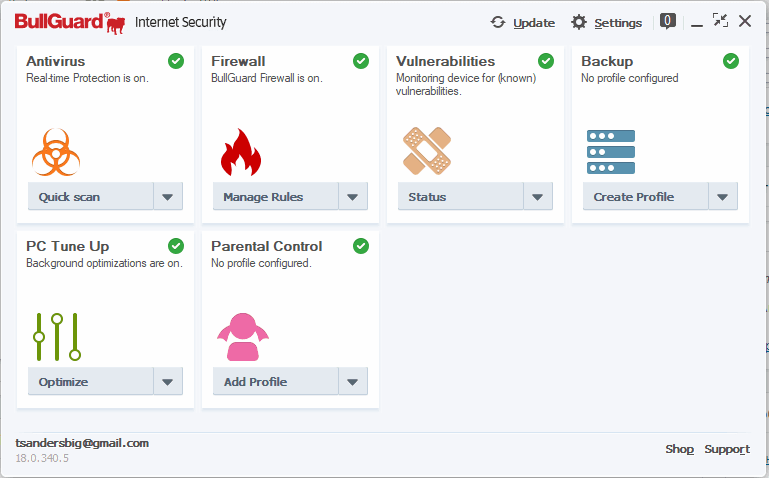The width and height of the screenshot is (769, 478).
Task: Start a Quick scan
Action: 91,196
